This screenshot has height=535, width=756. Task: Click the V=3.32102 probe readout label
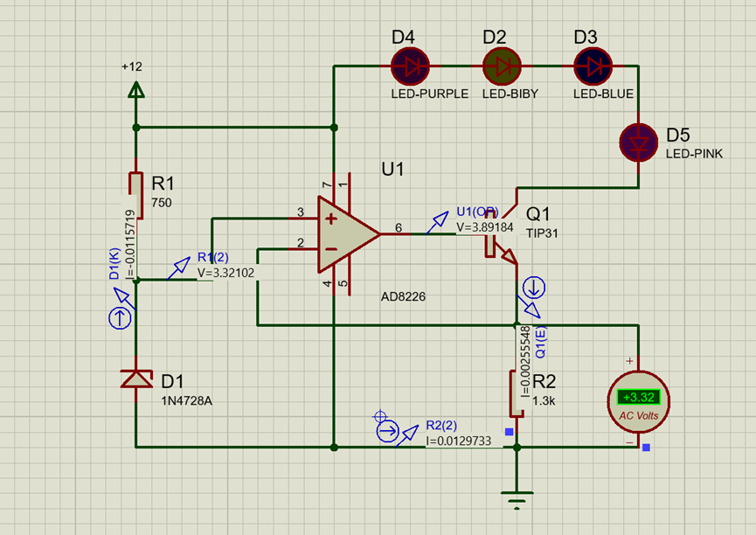coord(226,273)
